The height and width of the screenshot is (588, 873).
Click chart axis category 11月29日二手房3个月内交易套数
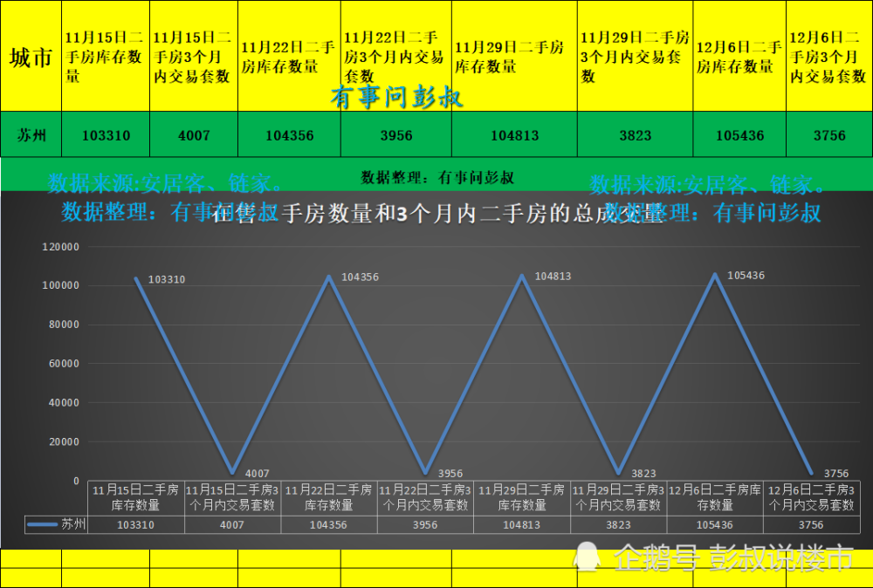point(618,497)
